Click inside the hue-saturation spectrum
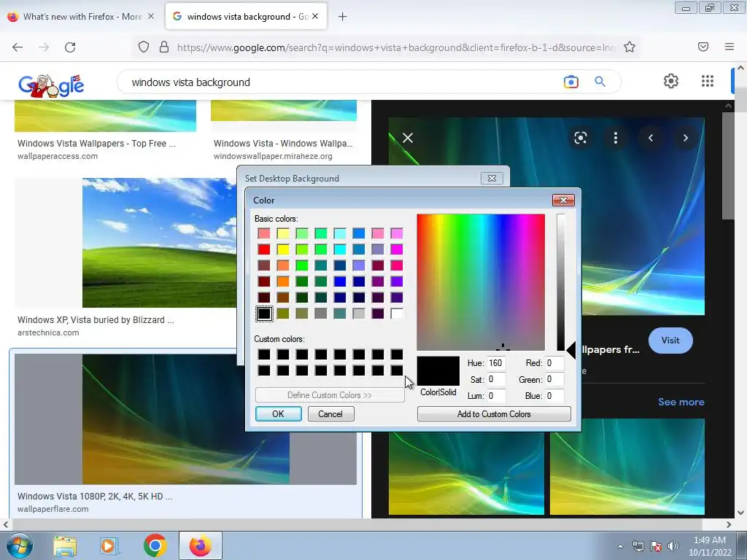 (x=481, y=282)
